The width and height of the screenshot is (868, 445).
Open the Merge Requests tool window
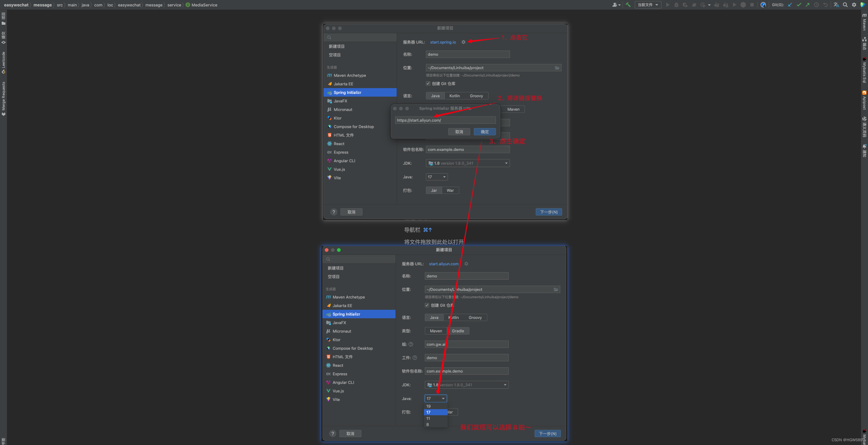(x=3, y=99)
